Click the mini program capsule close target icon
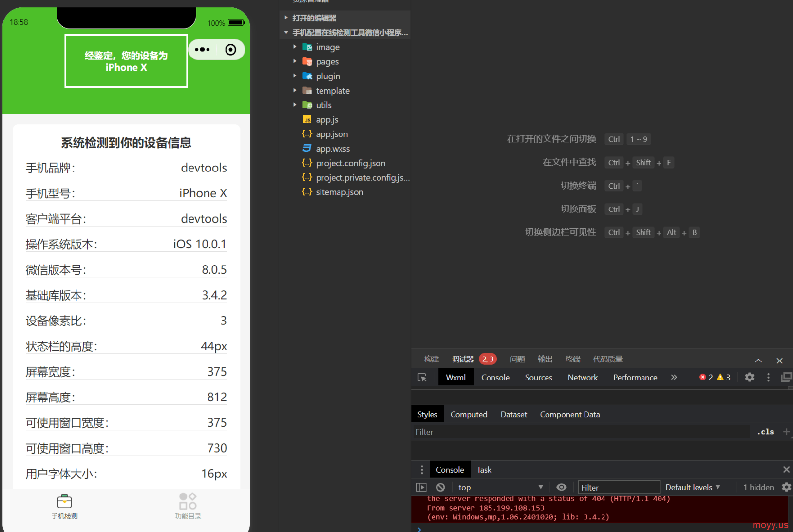Viewport: 793px width, 532px height. click(x=231, y=50)
